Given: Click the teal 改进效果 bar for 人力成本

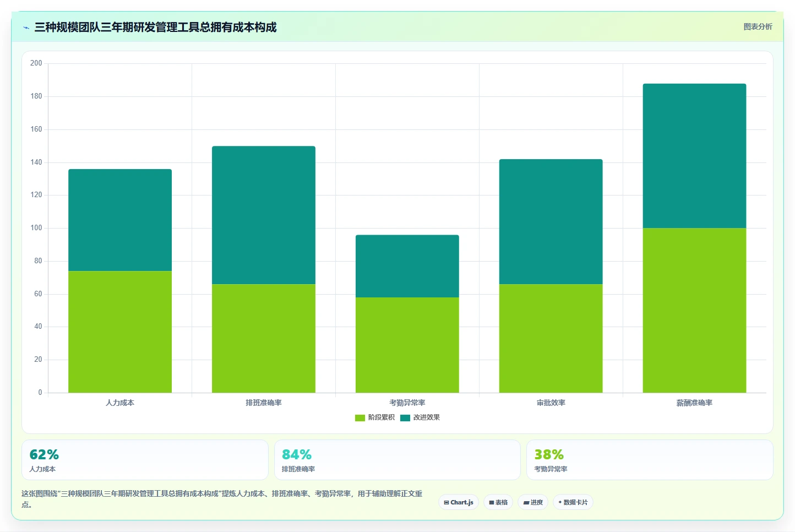Looking at the screenshot, I should pyautogui.click(x=120, y=220).
